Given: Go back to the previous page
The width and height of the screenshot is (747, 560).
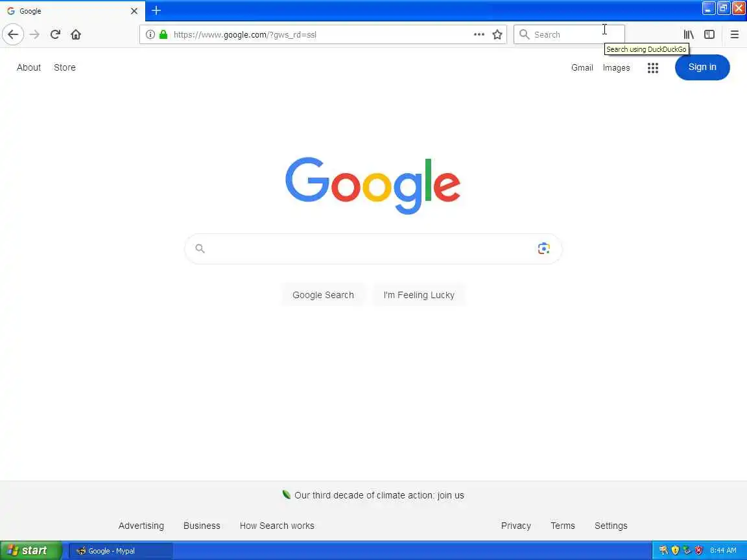Looking at the screenshot, I should pos(13,34).
